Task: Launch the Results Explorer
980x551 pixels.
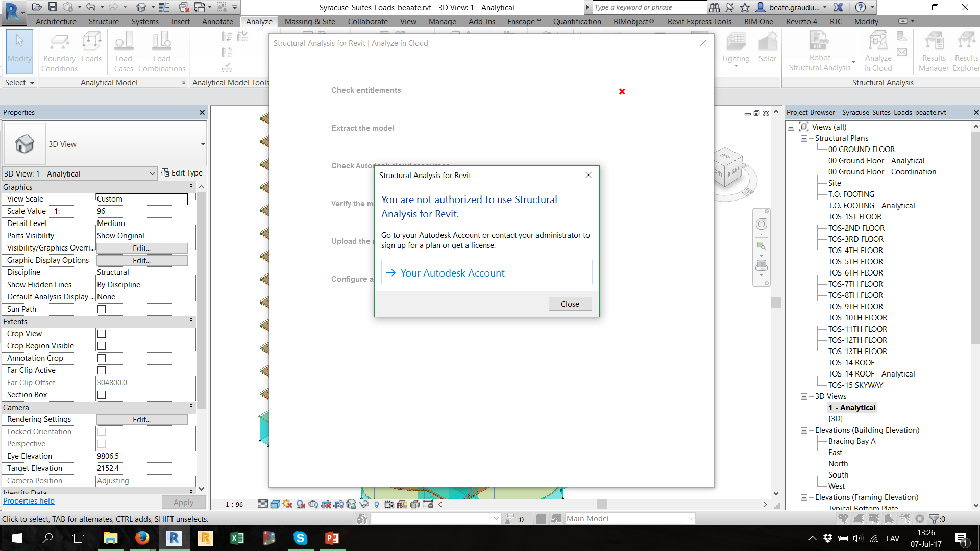Action: (966, 50)
